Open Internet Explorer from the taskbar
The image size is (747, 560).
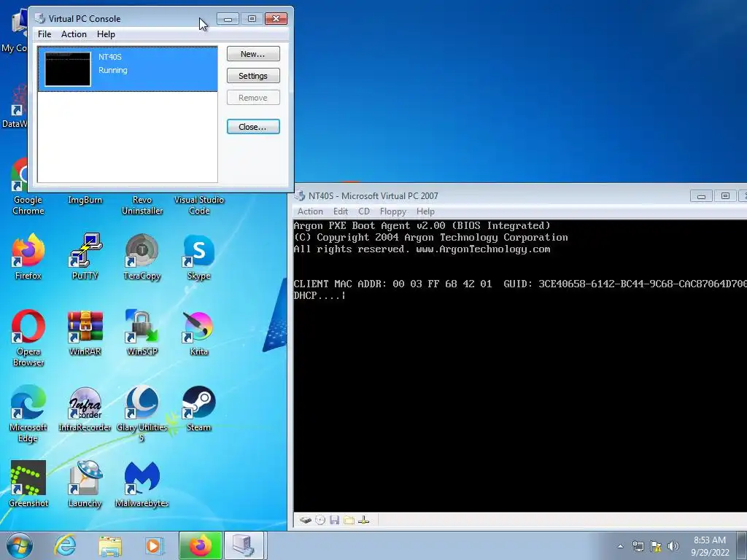pos(65,545)
